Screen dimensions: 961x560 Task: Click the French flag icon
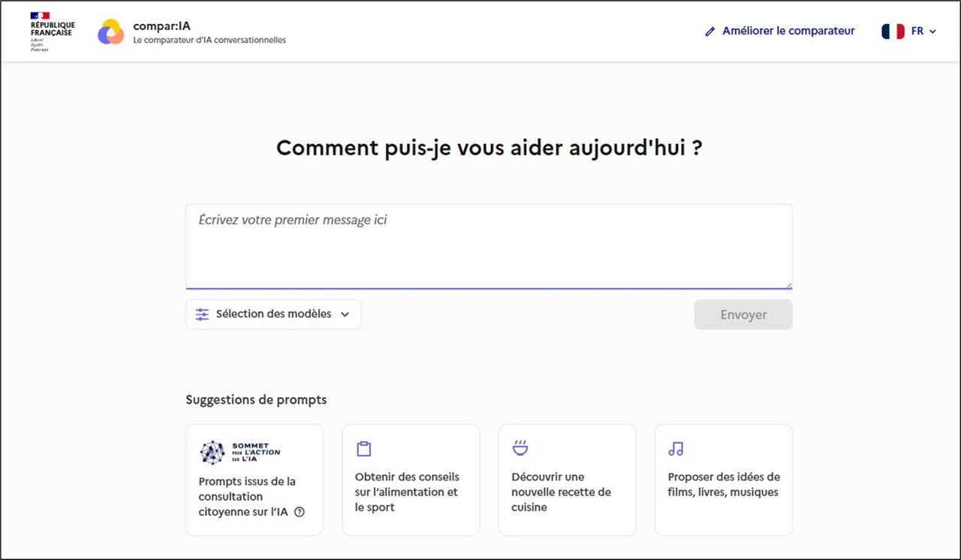point(893,32)
